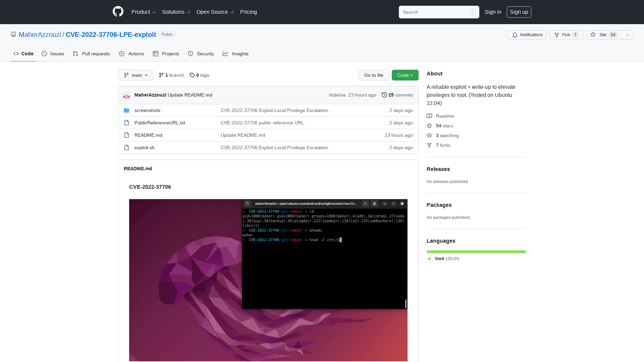
Task: Open the Security tab
Action: pyautogui.click(x=201, y=54)
